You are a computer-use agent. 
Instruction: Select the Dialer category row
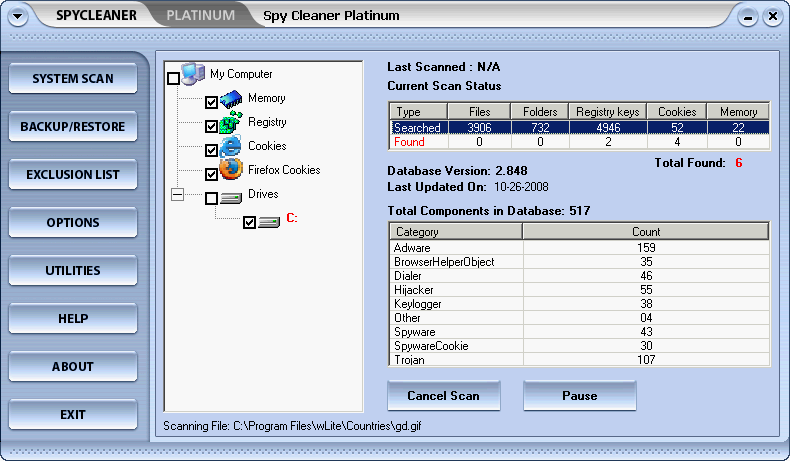tap(579, 276)
